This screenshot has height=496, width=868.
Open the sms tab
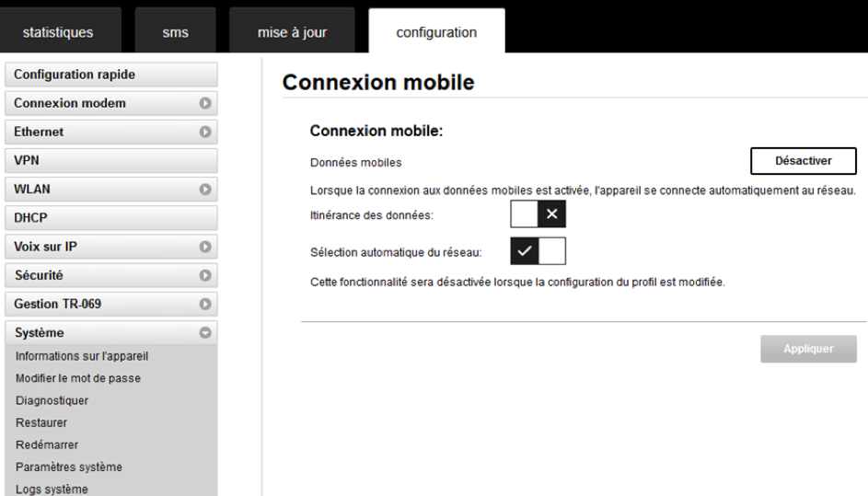click(175, 33)
